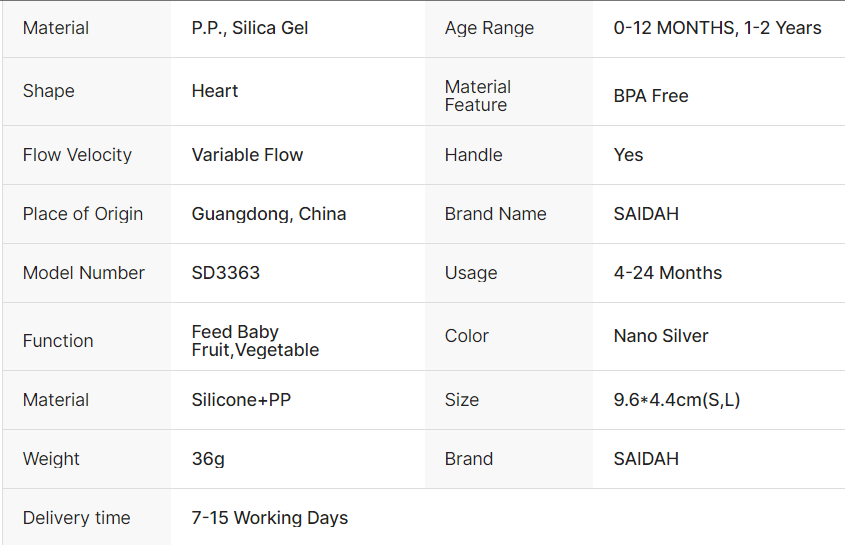The height and width of the screenshot is (545, 845).
Task: Select the 'Feed Baby Fruit,Vegetable' function value
Action: tap(255, 341)
